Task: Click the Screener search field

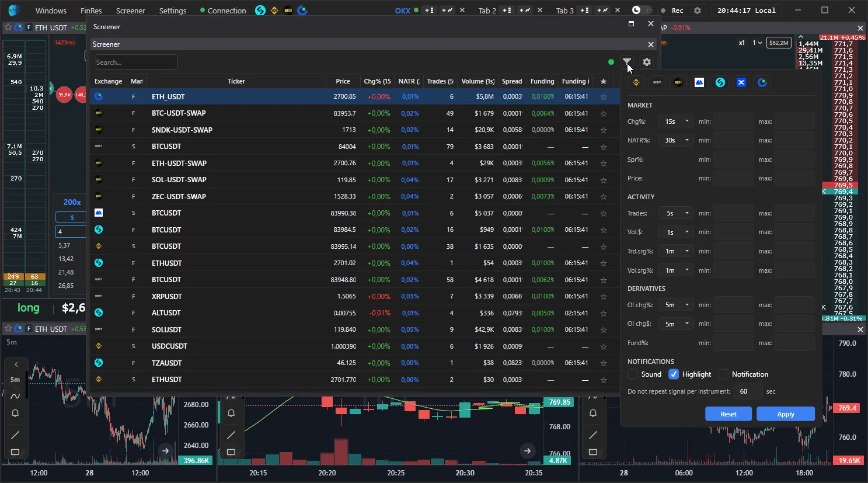Action: click(135, 62)
